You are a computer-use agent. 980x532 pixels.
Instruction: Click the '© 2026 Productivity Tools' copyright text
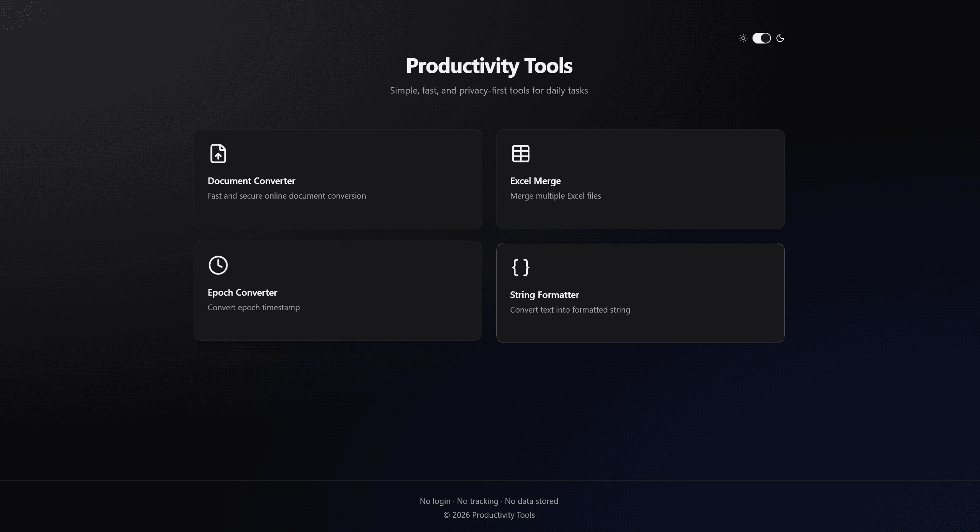[489, 515]
